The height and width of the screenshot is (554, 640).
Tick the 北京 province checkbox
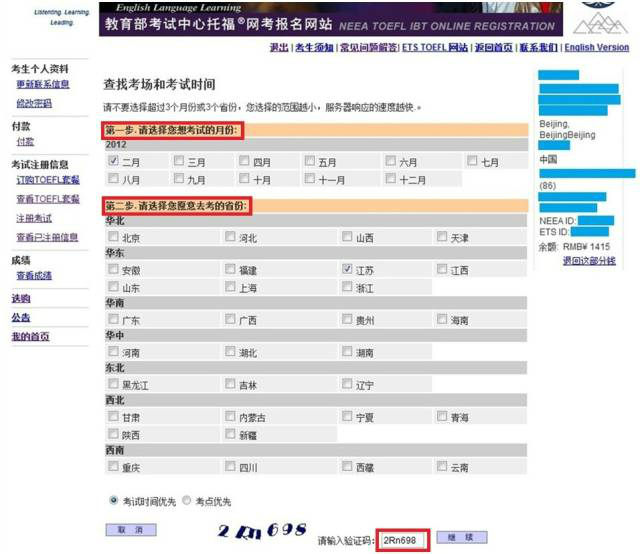114,238
